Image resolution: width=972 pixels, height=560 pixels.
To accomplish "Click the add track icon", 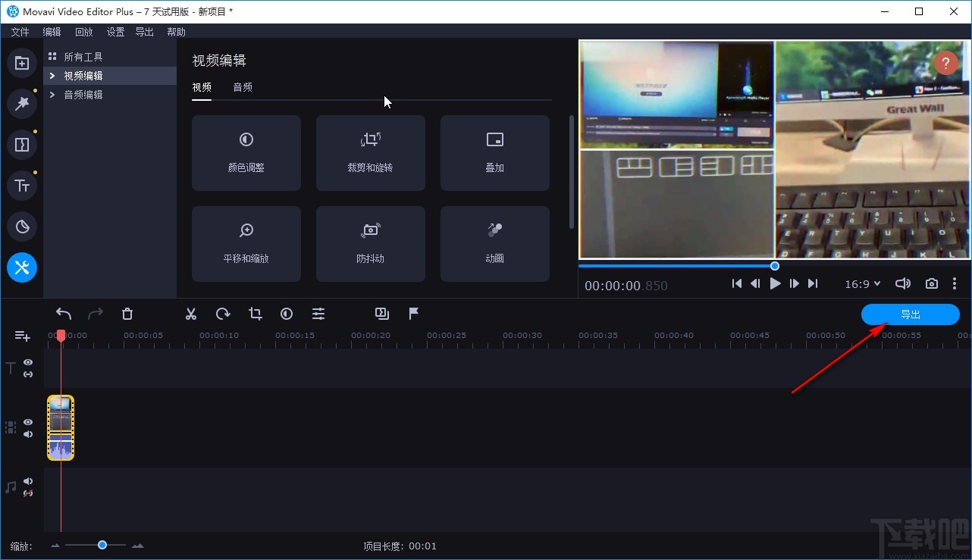I will click(x=23, y=336).
